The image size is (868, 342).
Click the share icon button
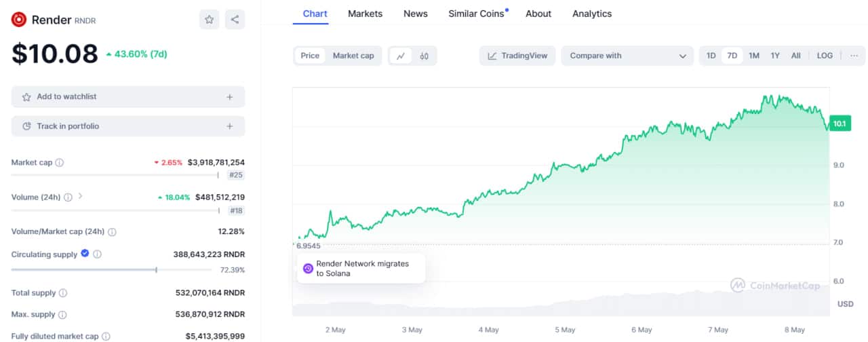tap(235, 20)
